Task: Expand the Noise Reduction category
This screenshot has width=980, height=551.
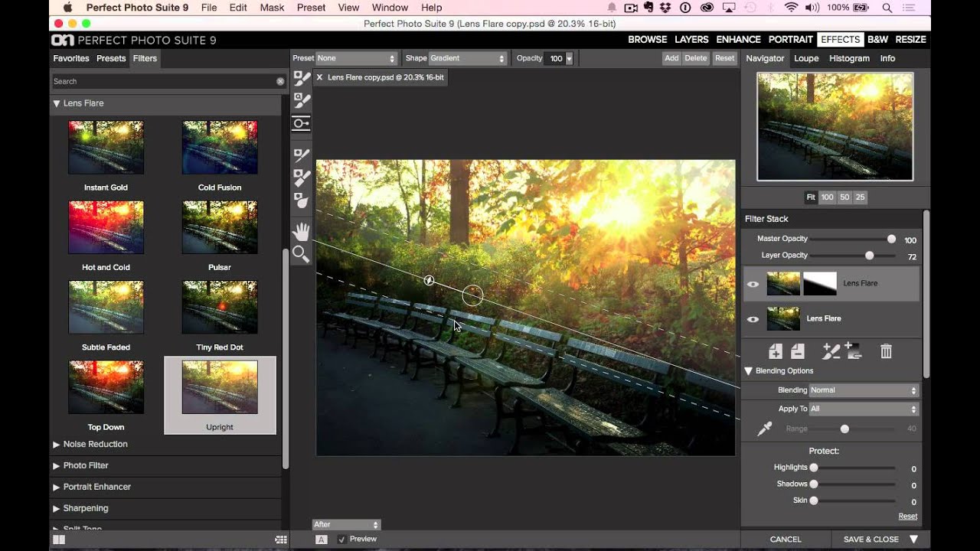Action: coord(57,445)
